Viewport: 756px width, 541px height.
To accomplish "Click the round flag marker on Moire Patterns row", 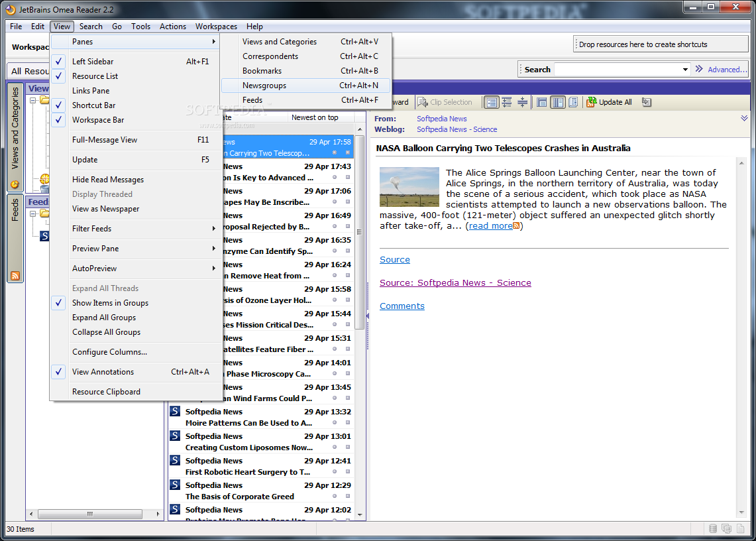I will [335, 423].
